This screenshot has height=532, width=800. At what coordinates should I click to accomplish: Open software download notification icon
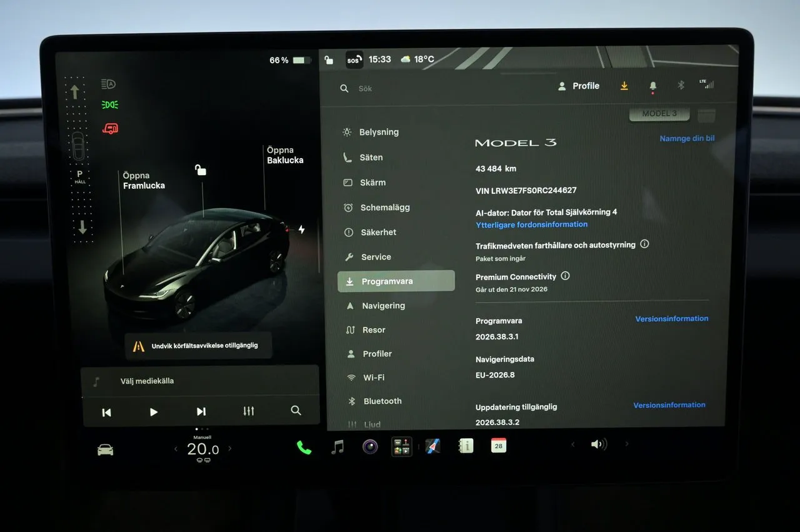(x=624, y=86)
